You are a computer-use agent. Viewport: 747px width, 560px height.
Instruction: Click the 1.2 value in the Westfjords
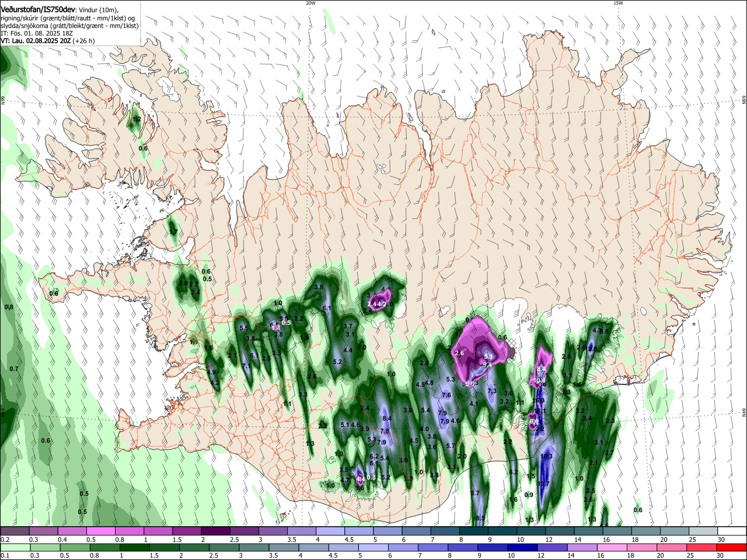[137, 119]
